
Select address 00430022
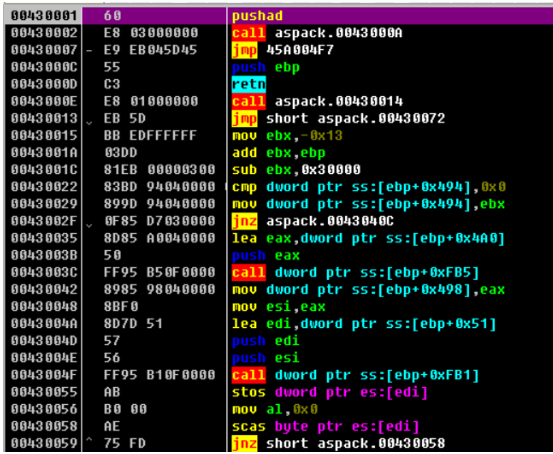point(44,187)
